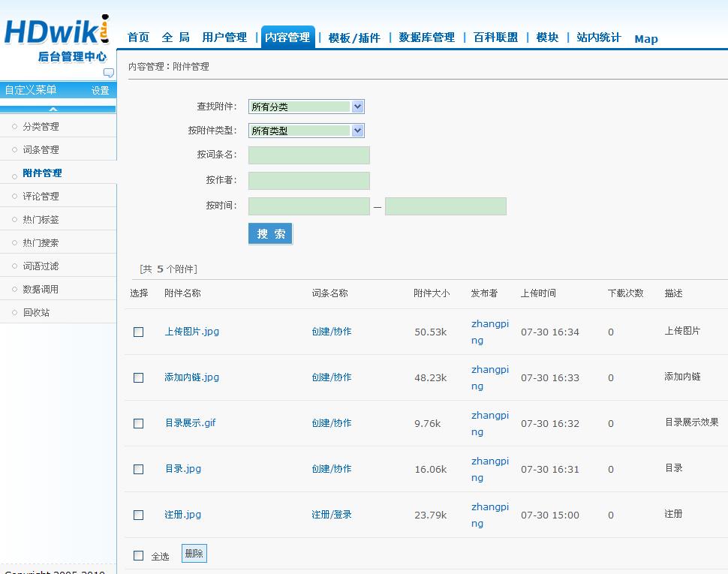This screenshot has height=574, width=728.
Task: Open 创建/协作 entry for 目录.jpg
Action: click(x=332, y=469)
